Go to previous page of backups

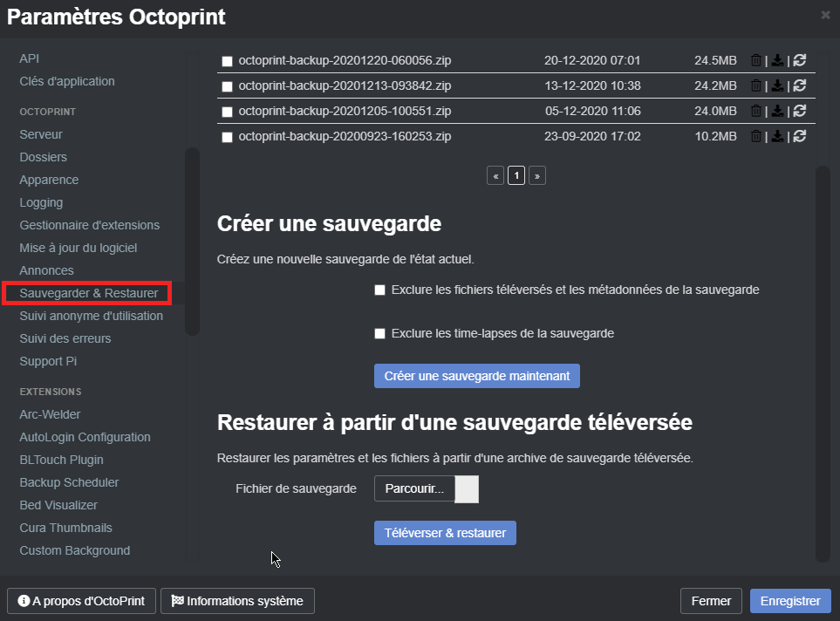tap(495, 175)
